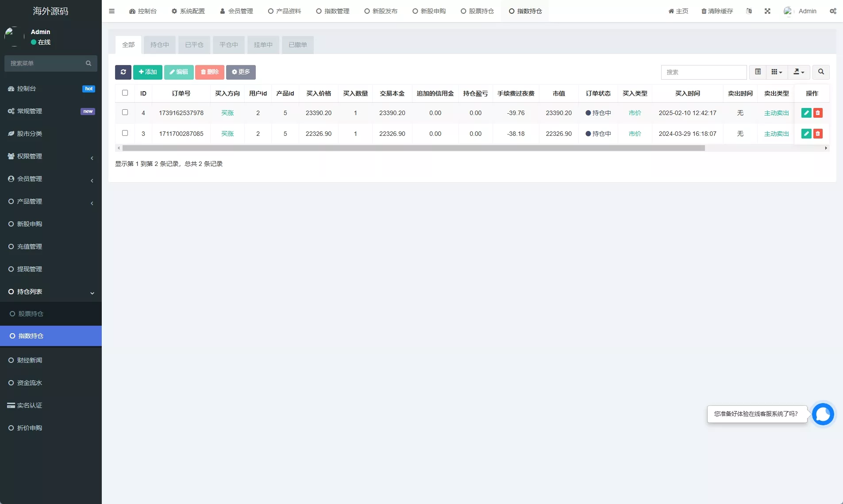Delete order 1711700287085 with trash icon
This screenshot has height=504, width=843.
(x=818, y=133)
